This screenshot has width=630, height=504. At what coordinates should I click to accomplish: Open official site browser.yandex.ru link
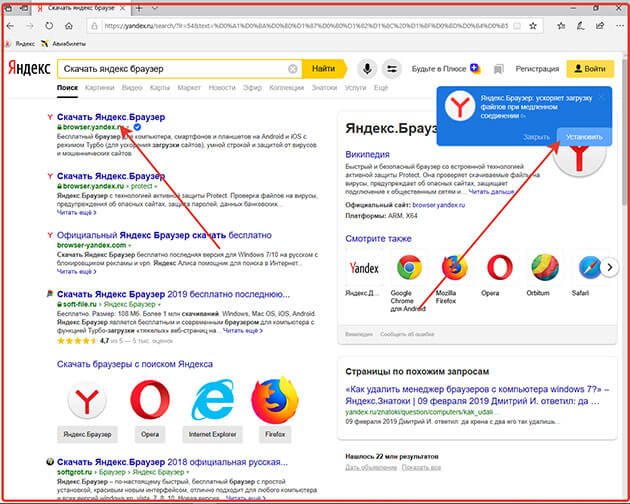pos(438,205)
